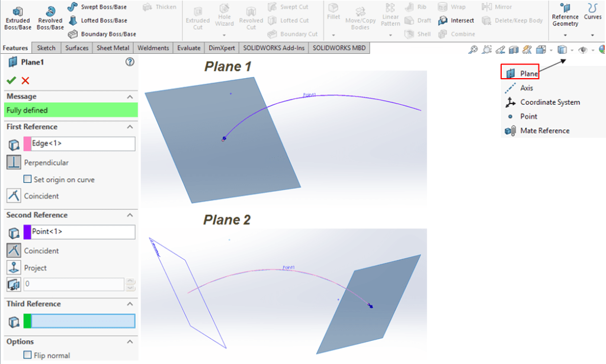This screenshot has height=364, width=606.
Task: Open the Evaluate tab
Action: 188,48
